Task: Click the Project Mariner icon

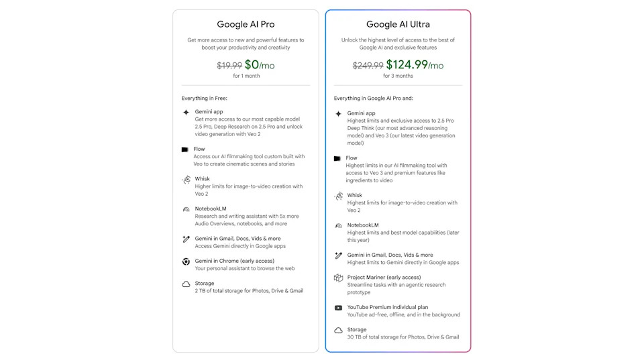Action: 338,278
